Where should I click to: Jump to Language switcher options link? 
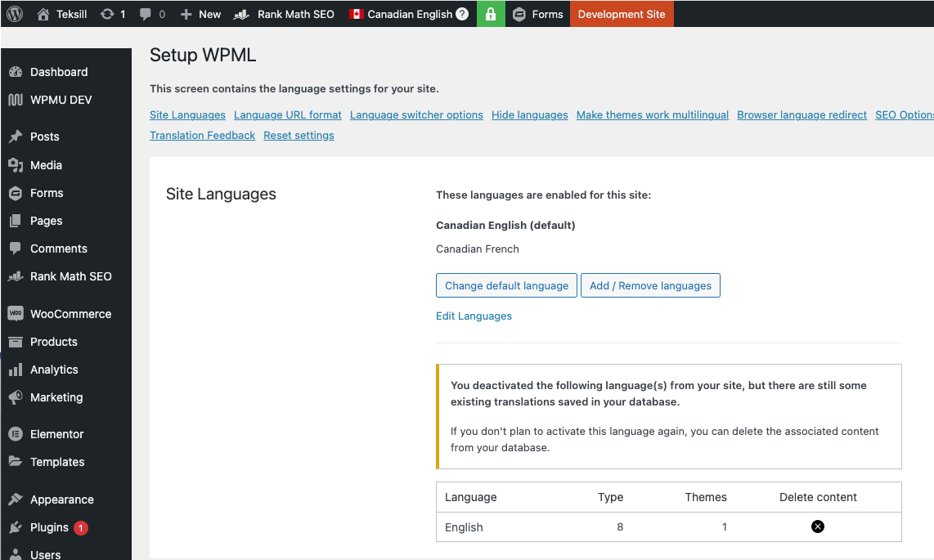pyautogui.click(x=416, y=114)
